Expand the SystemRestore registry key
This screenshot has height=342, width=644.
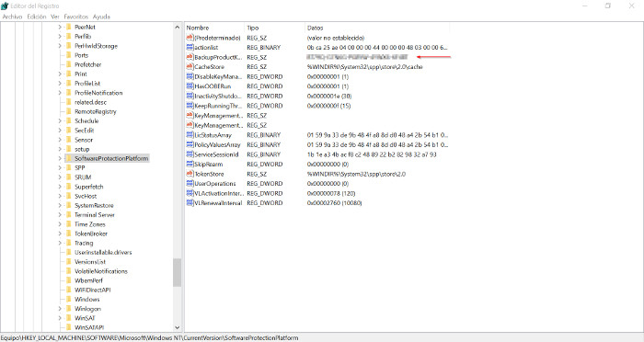pyautogui.click(x=60, y=205)
